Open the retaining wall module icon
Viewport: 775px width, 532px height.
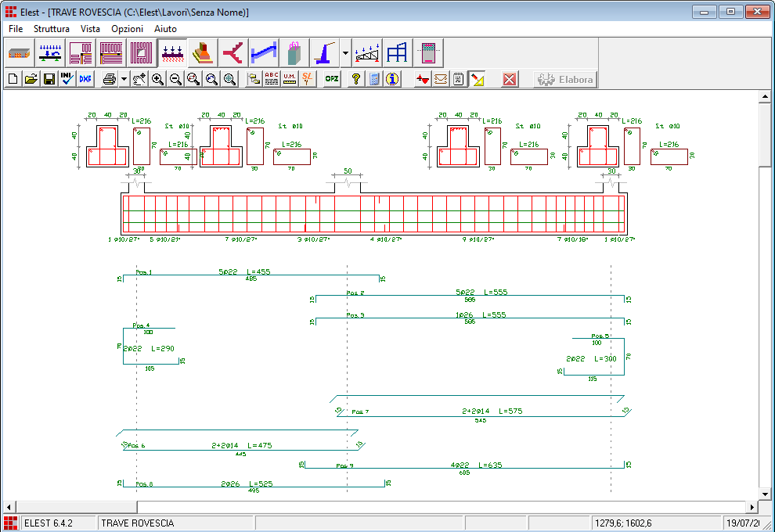tap(325, 52)
